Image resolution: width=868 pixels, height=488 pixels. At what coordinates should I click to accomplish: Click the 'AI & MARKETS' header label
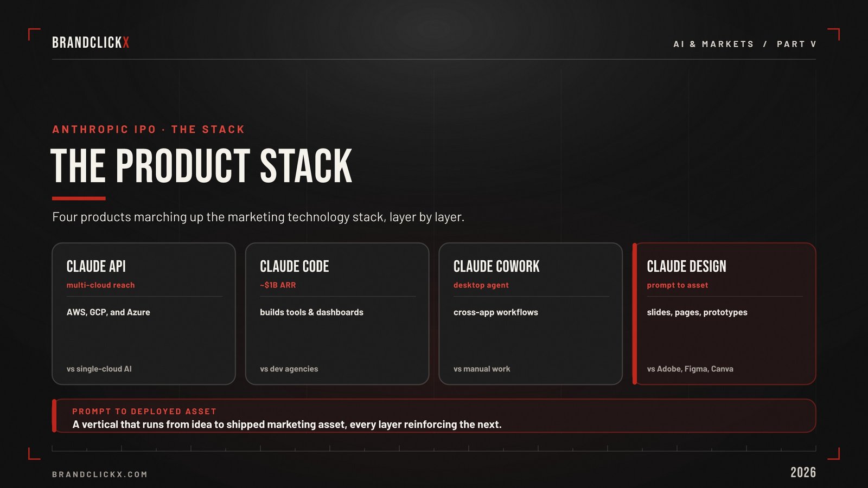click(713, 44)
